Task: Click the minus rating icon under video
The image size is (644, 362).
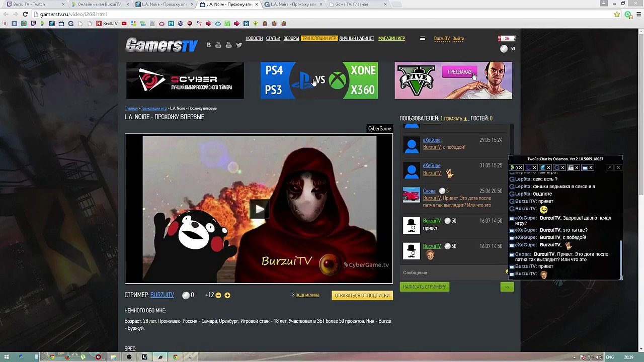Action: [218, 295]
